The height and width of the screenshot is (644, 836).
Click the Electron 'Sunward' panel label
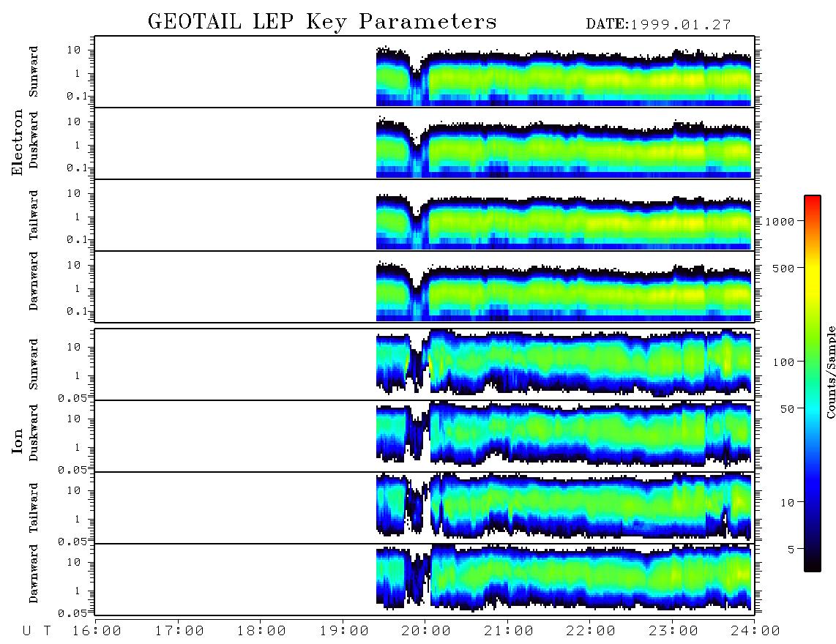click(x=34, y=72)
